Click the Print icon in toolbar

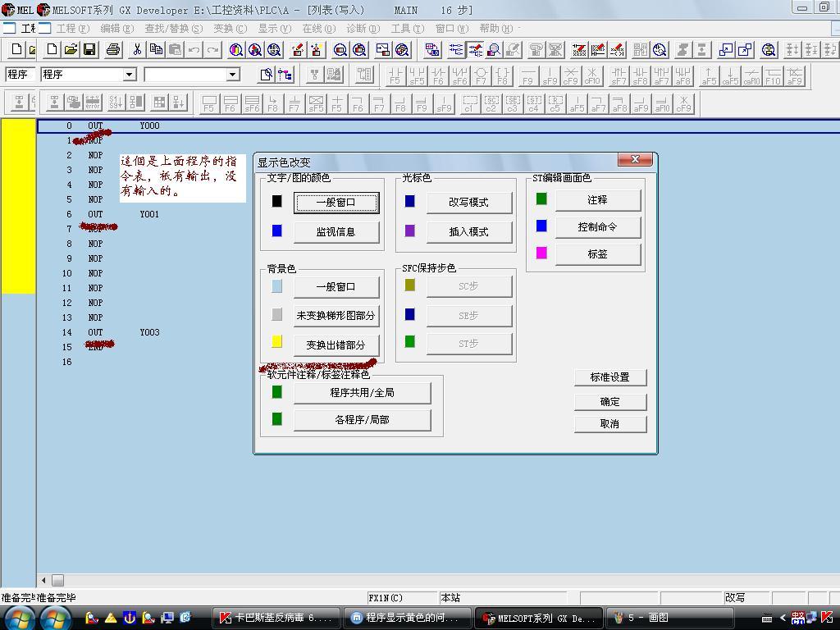[113, 50]
